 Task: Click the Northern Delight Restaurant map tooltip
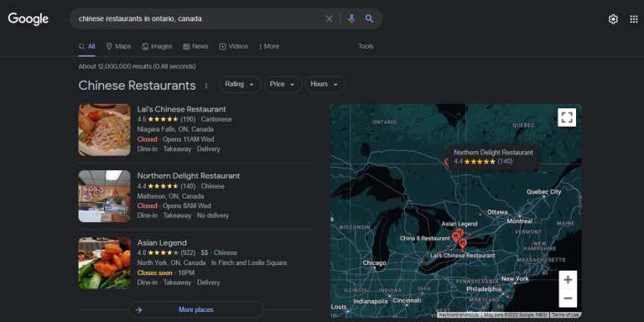[x=493, y=157]
